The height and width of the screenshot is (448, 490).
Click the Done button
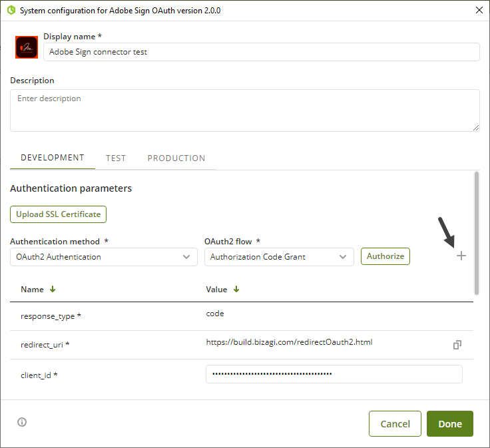click(x=450, y=423)
